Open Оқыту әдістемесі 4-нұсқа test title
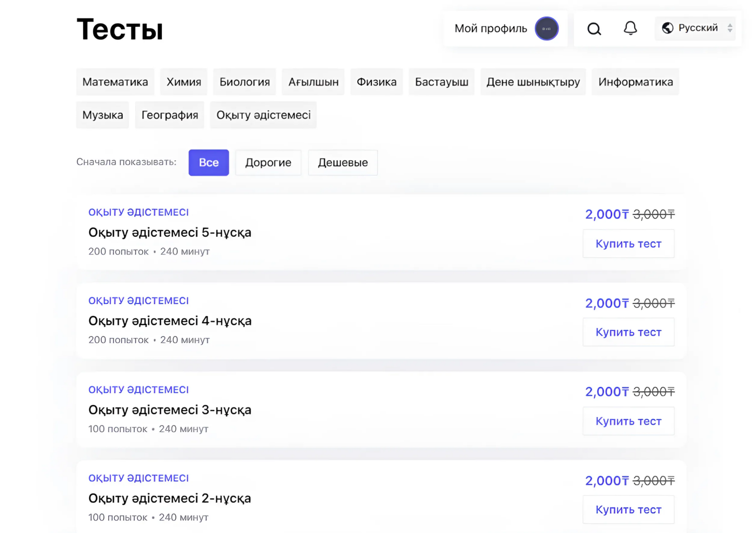This screenshot has width=756, height=533. 170,321
